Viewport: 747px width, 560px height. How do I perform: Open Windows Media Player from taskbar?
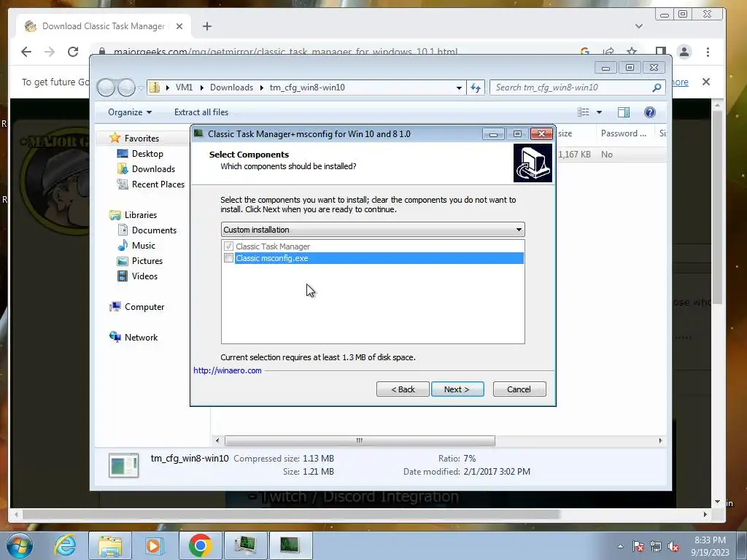click(154, 545)
